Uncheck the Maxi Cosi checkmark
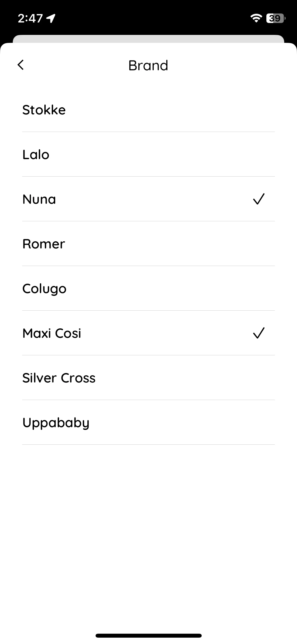Image resolution: width=297 pixels, height=644 pixels. 259,333
